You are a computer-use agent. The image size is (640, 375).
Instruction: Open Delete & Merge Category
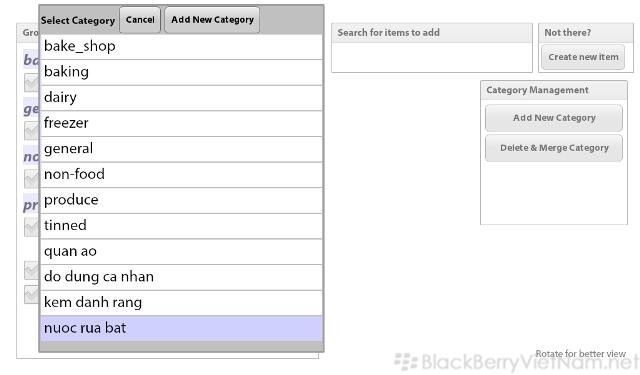(x=554, y=148)
